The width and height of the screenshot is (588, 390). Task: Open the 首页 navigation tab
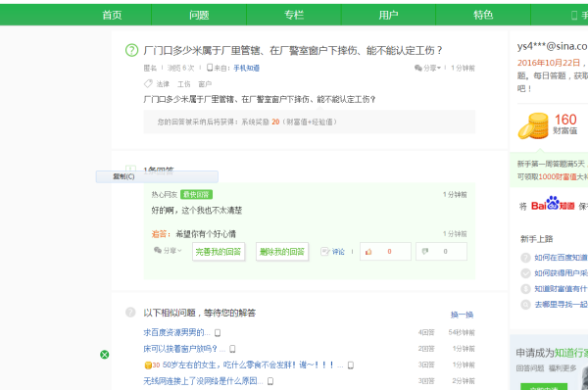[x=112, y=15]
